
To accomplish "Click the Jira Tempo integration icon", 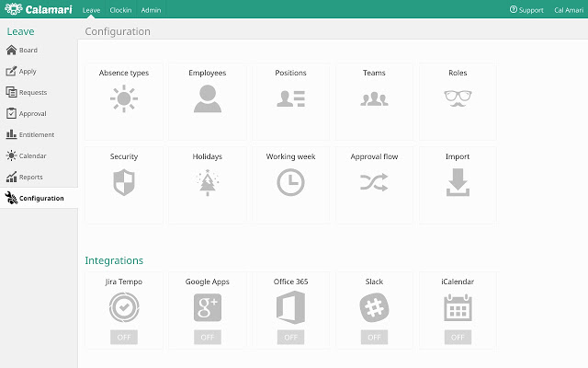I will point(124,307).
